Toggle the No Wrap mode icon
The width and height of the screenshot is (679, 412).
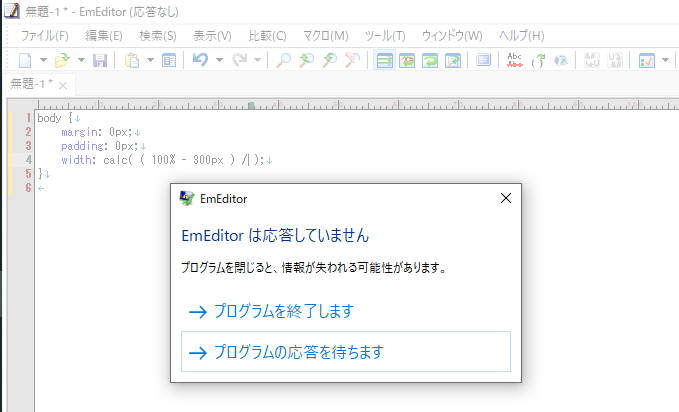tap(384, 60)
